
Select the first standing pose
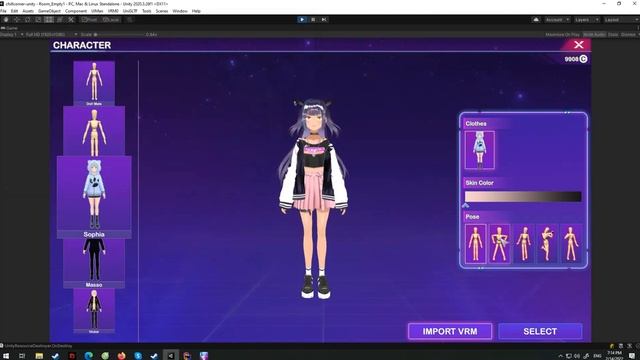(x=476, y=244)
